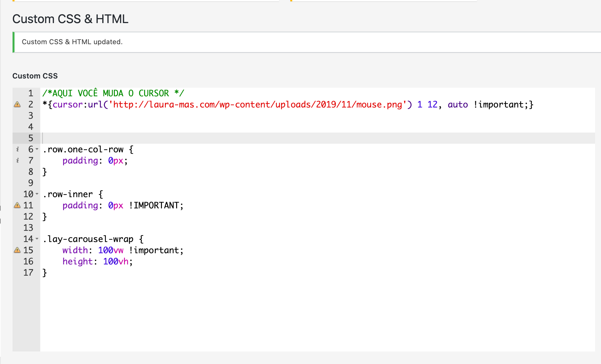Click the warning icon next to line 11
Image resolution: width=601 pixels, height=364 pixels.
(17, 205)
